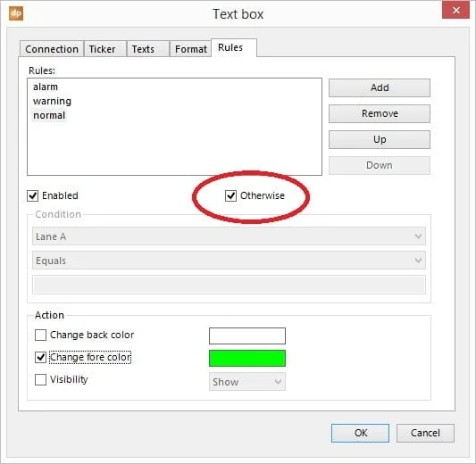Enable Change back color checkbox

click(40, 336)
